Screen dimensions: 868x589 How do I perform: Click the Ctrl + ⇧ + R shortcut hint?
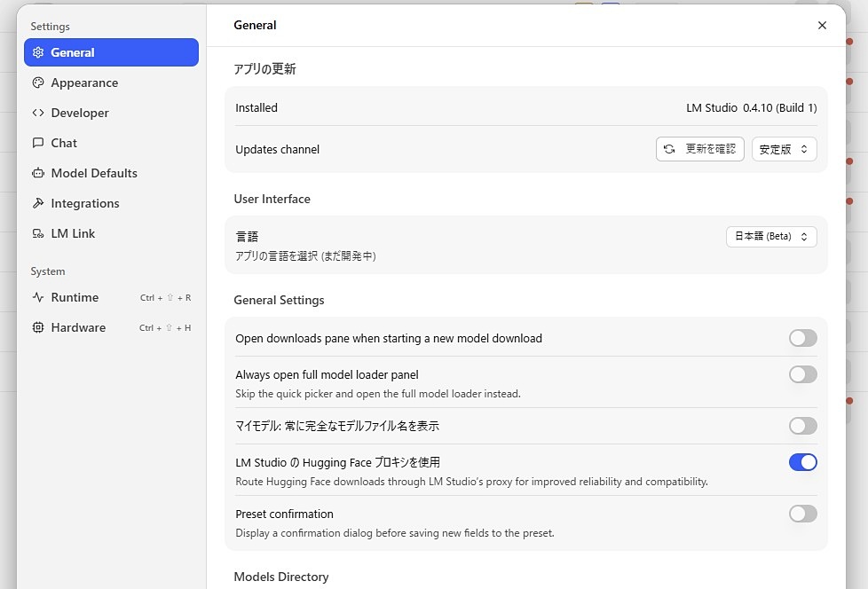(165, 297)
